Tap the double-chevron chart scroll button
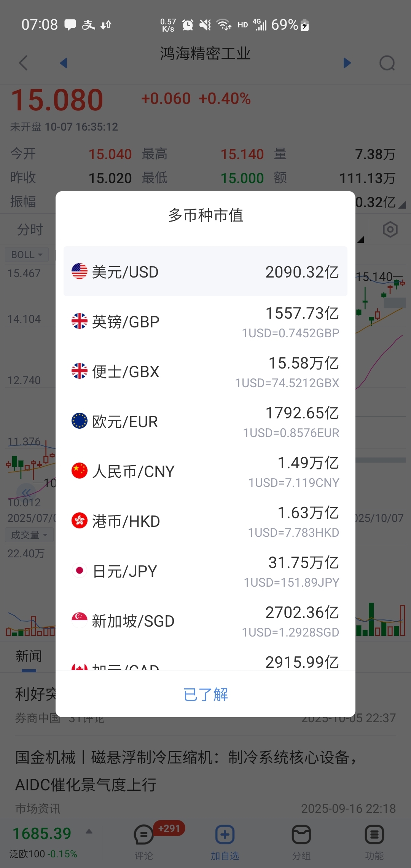 coord(26,493)
